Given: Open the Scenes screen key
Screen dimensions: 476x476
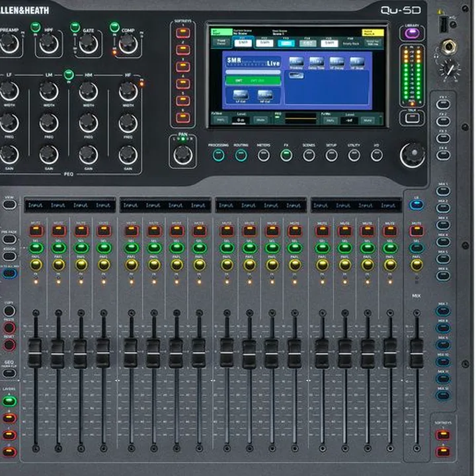Looking at the screenshot, I should click(309, 155).
